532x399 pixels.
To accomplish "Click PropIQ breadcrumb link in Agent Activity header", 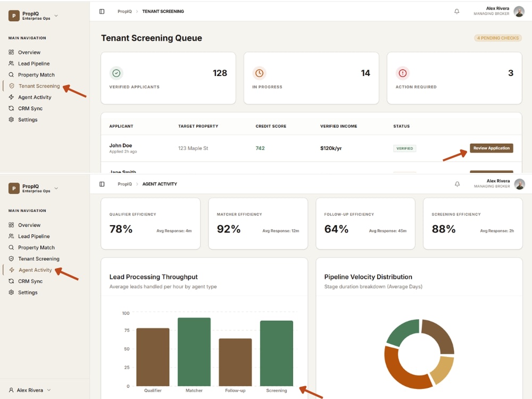I will (x=124, y=184).
